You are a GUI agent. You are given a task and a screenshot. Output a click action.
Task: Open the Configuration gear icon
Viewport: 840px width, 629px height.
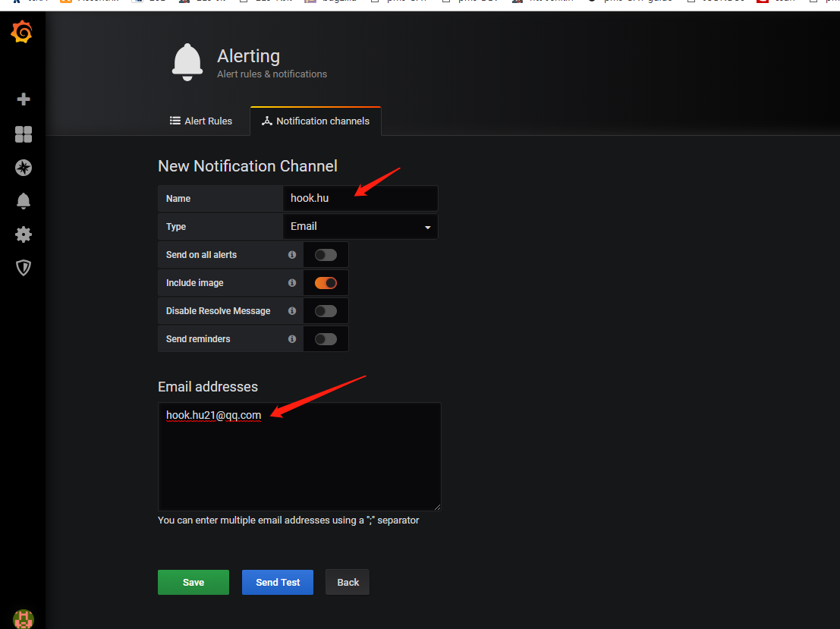coord(23,234)
